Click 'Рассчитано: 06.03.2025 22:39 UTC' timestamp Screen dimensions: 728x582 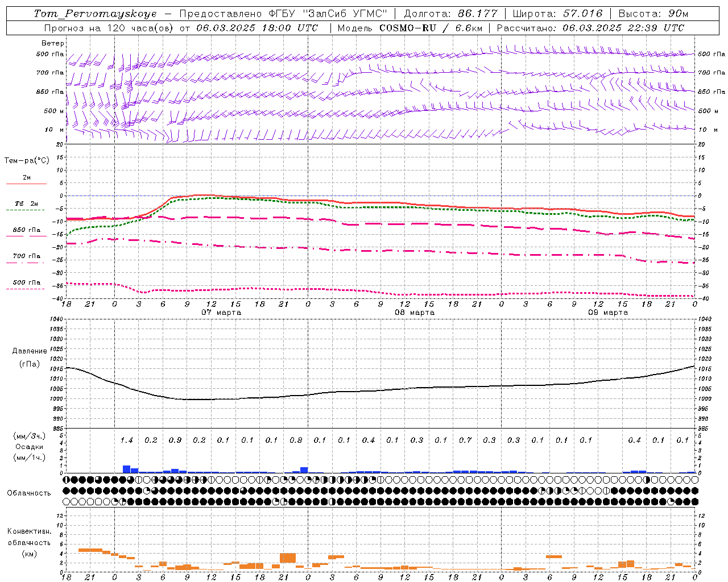point(590,28)
